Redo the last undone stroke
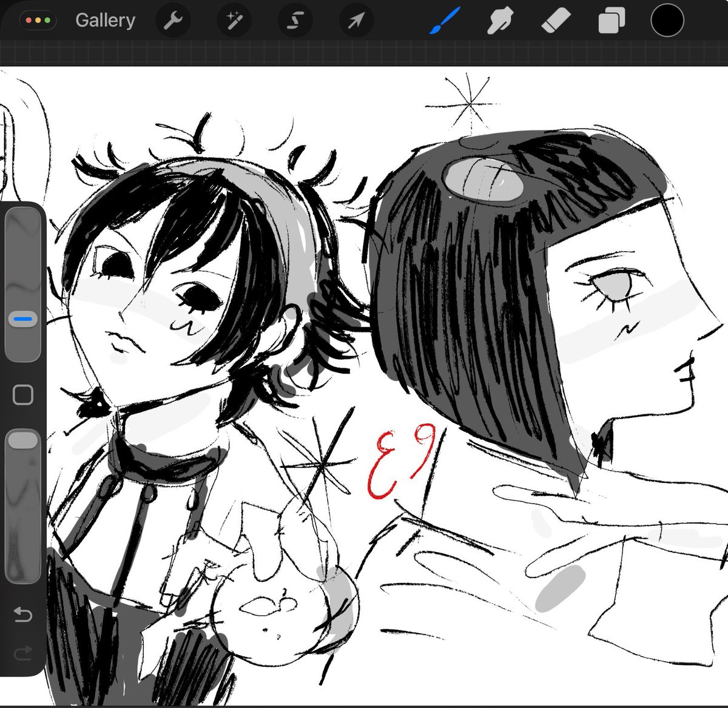Viewport: 728px width, 708px height. click(x=23, y=654)
